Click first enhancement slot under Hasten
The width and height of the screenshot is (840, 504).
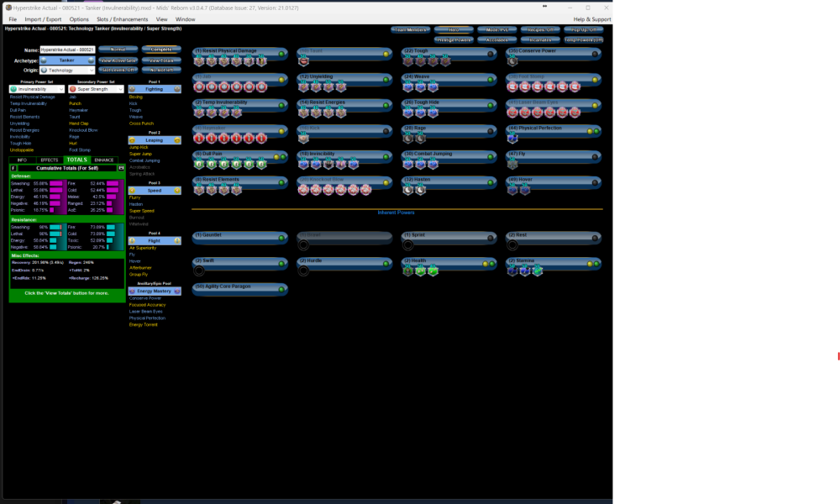pyautogui.click(x=408, y=191)
